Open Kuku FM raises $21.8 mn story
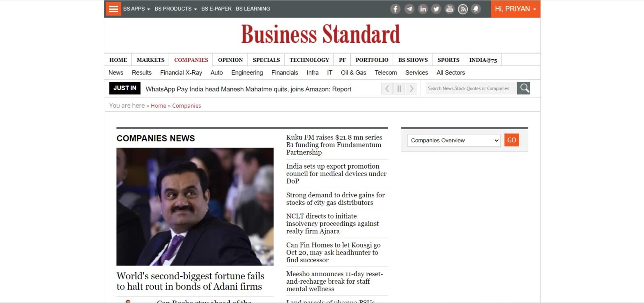644x303 pixels. click(x=334, y=145)
